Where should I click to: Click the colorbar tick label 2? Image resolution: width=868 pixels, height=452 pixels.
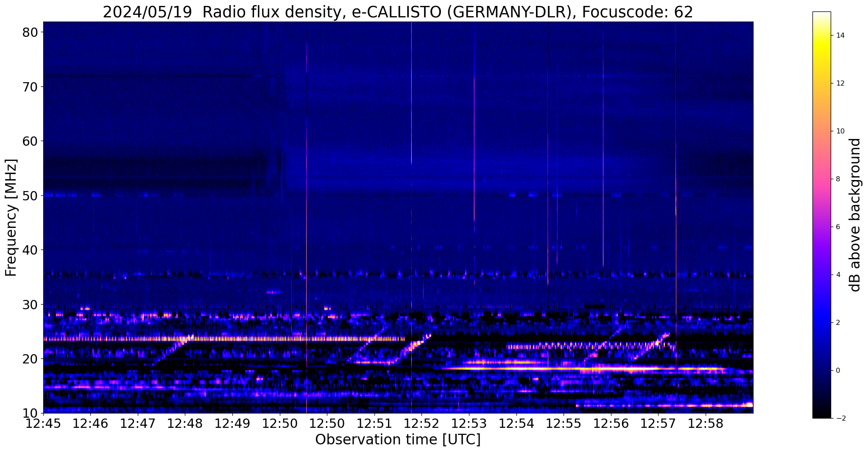click(x=837, y=322)
